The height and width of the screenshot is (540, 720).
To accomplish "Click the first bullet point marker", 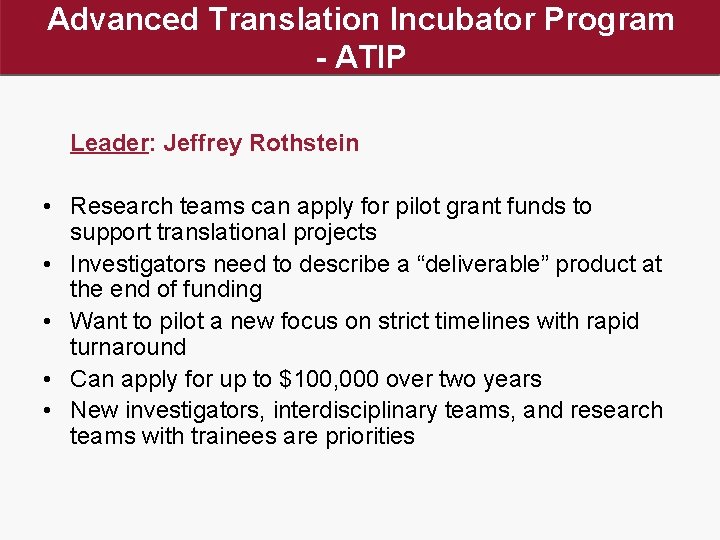I will [47, 207].
